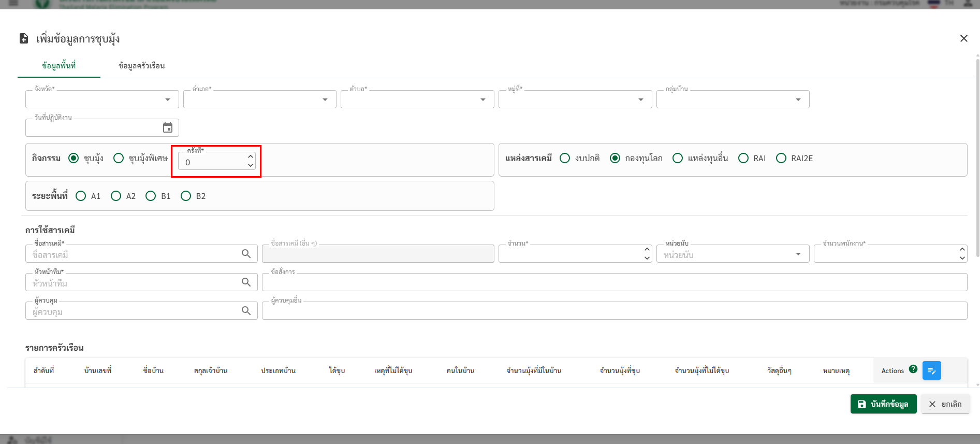980x444 pixels.
Task: Select RAI chemical source option
Action: 743,158
